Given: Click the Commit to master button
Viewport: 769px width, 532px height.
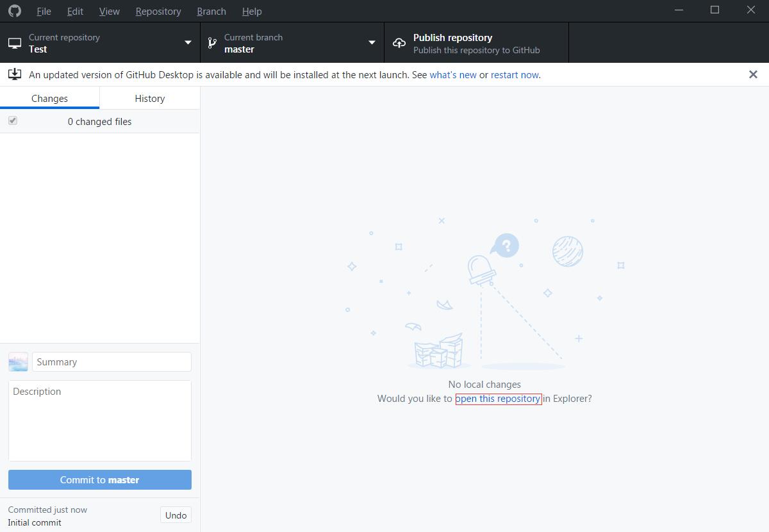Looking at the screenshot, I should coord(100,479).
